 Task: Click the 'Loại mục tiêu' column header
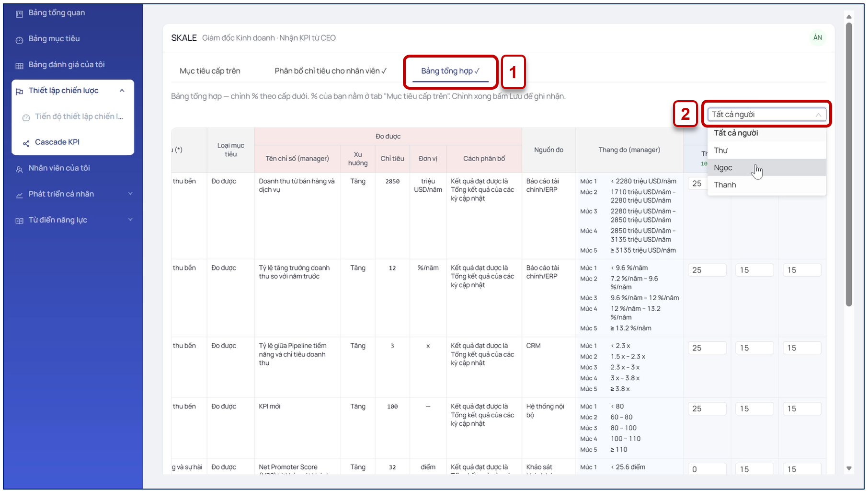(x=231, y=150)
